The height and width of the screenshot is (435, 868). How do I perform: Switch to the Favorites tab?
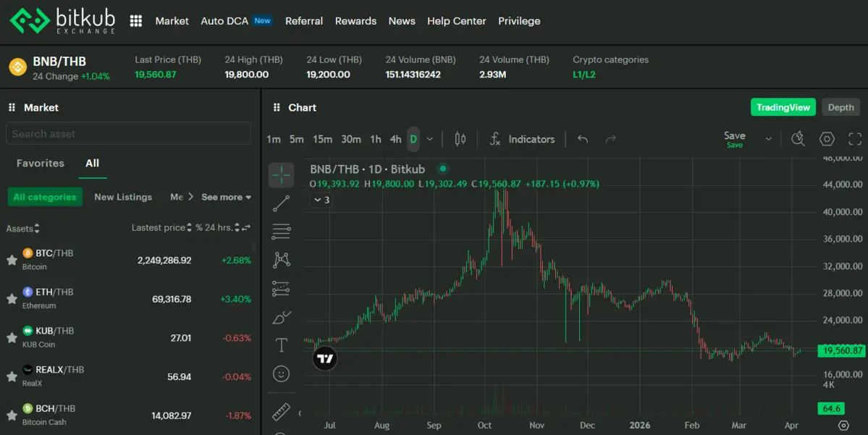[x=41, y=163]
